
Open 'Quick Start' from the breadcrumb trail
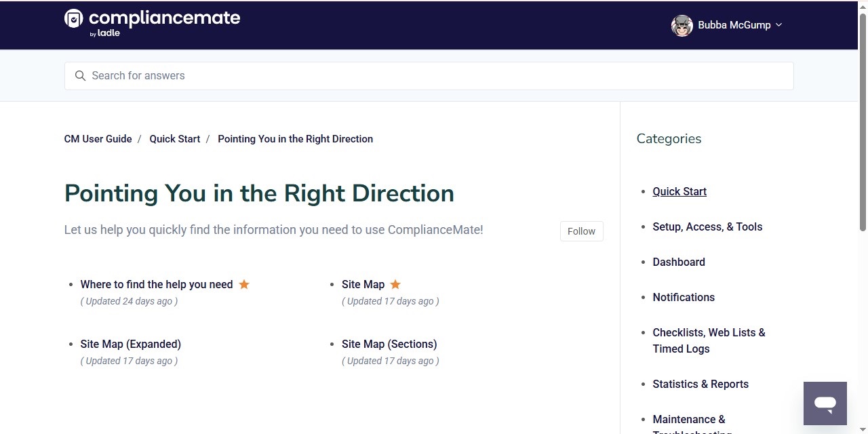coord(174,138)
